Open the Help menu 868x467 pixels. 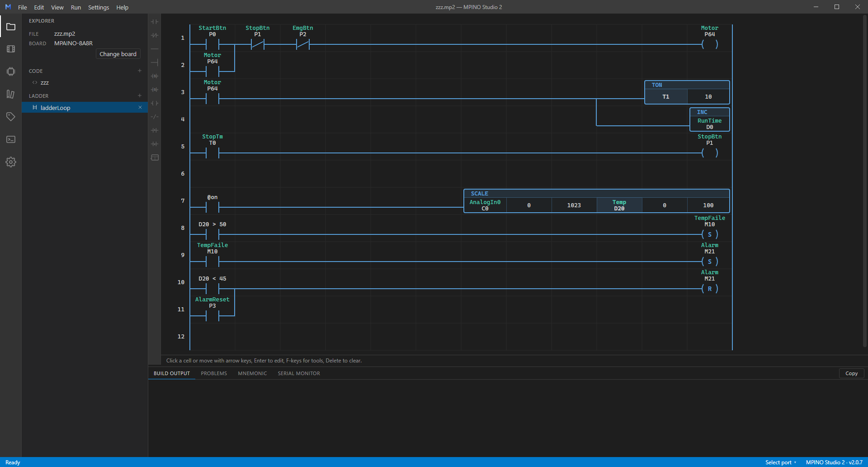(x=123, y=7)
